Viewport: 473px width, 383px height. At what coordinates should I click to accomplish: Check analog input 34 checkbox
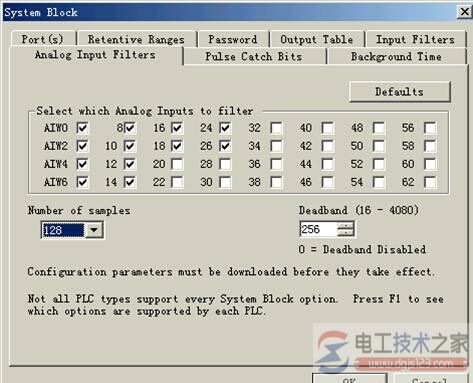pyautogui.click(x=277, y=146)
